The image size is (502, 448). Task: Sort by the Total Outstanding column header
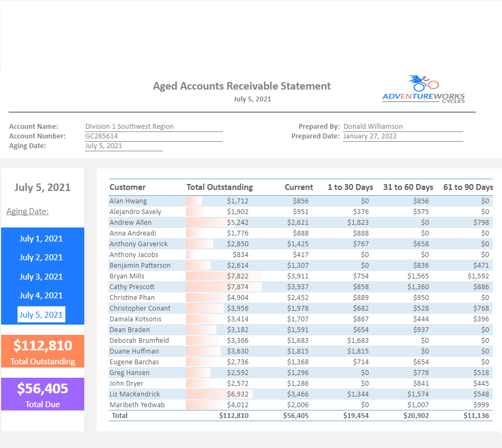pyautogui.click(x=220, y=187)
